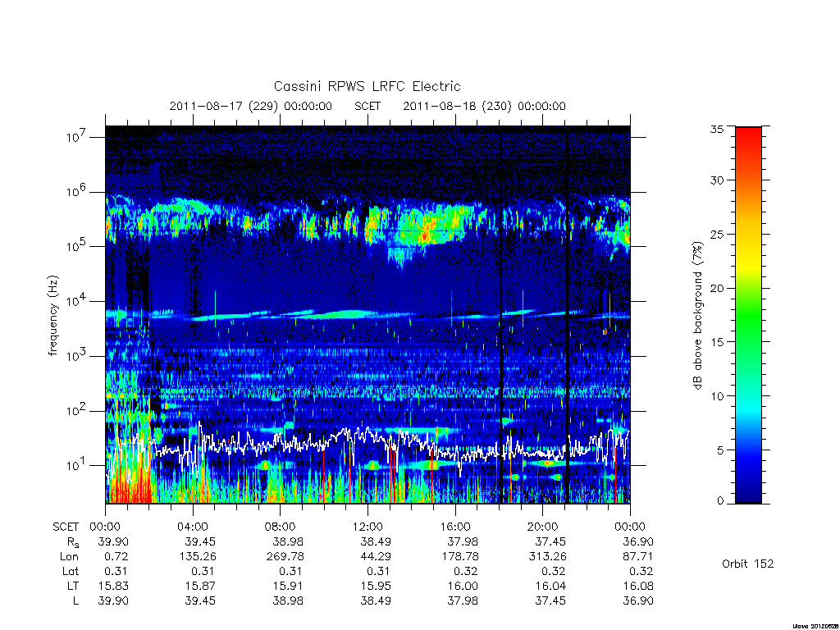
Task: Click the Lon value 44.29
Action: [376, 557]
